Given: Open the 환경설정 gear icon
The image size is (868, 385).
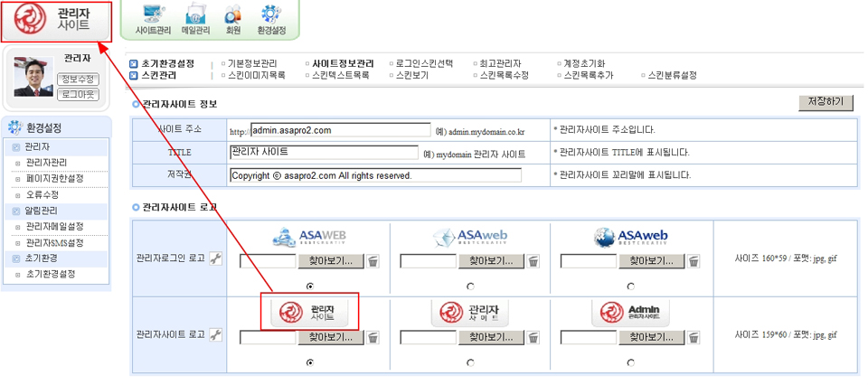Looking at the screenshot, I should [270, 18].
